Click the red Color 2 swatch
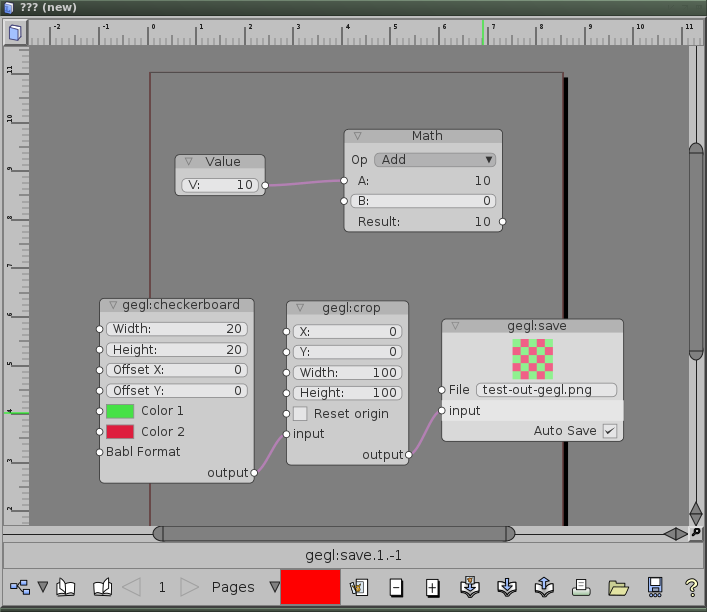The image size is (707, 612). click(x=120, y=432)
